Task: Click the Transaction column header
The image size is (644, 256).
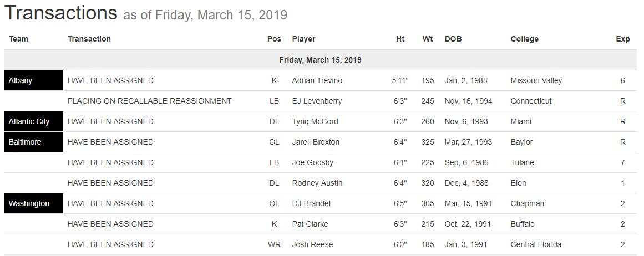Action: 89,39
